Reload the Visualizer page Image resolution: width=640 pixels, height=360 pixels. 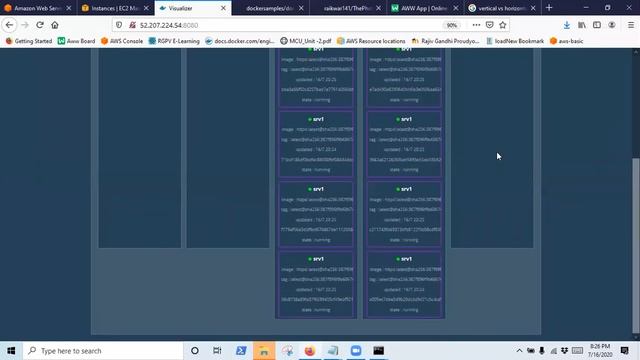pyautogui.click(x=40, y=25)
